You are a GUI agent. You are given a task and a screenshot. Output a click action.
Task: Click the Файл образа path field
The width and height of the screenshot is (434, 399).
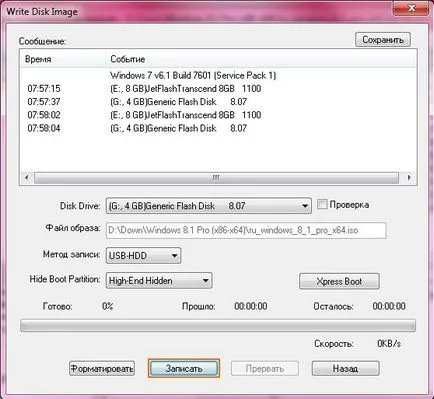[x=246, y=230]
